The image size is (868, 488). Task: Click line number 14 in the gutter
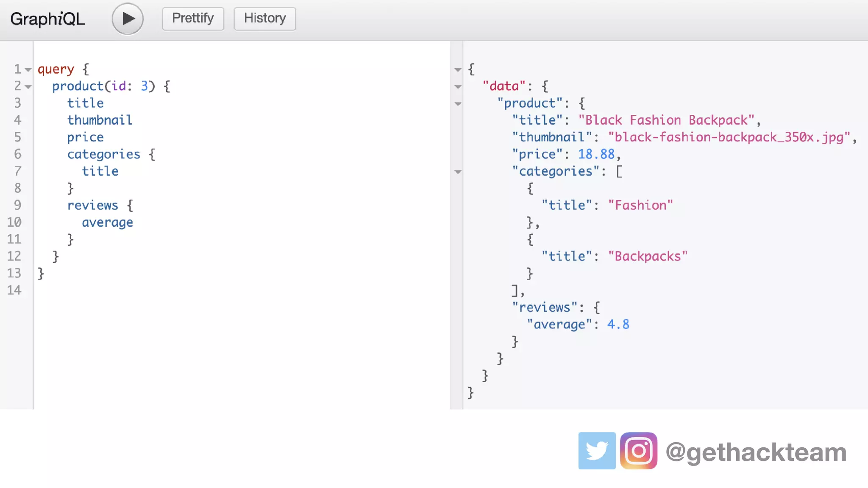pos(14,290)
